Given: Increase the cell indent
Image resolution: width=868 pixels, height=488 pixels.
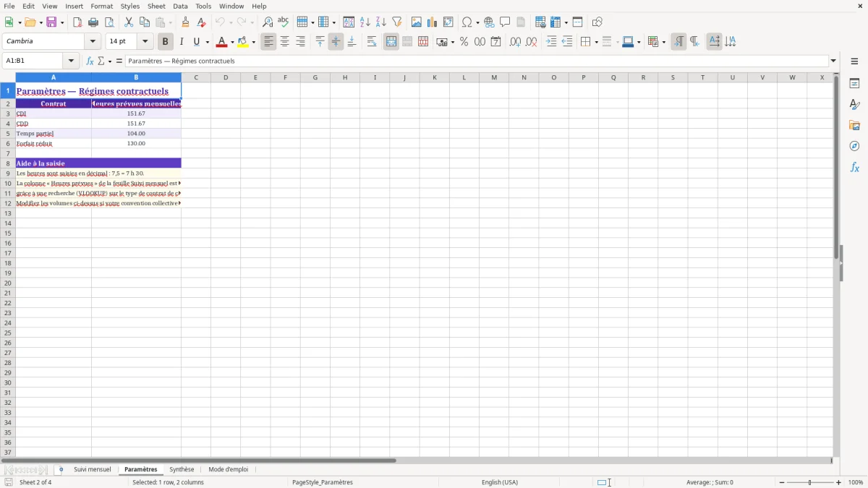Looking at the screenshot, I should (x=551, y=42).
